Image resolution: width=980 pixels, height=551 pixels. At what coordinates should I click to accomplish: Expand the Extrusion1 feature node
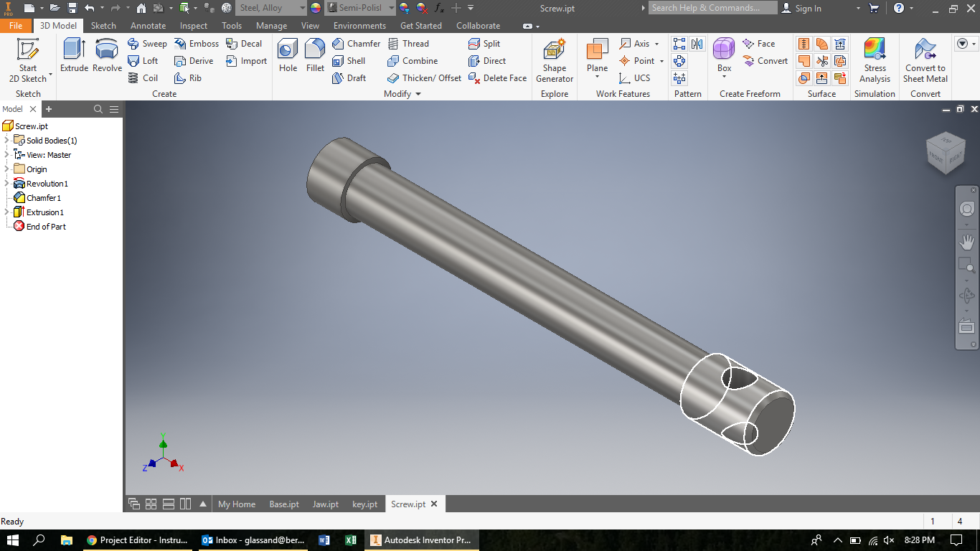pyautogui.click(x=6, y=212)
